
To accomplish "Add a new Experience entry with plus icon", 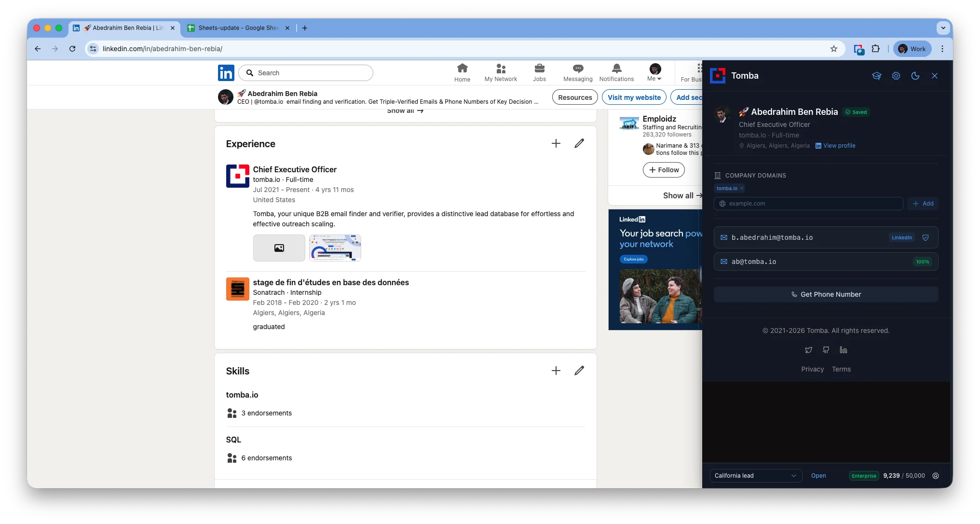I will 556,143.
